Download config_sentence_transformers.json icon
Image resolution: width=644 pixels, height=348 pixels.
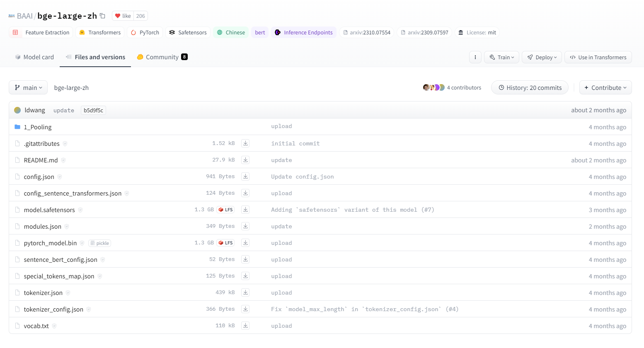tap(245, 193)
